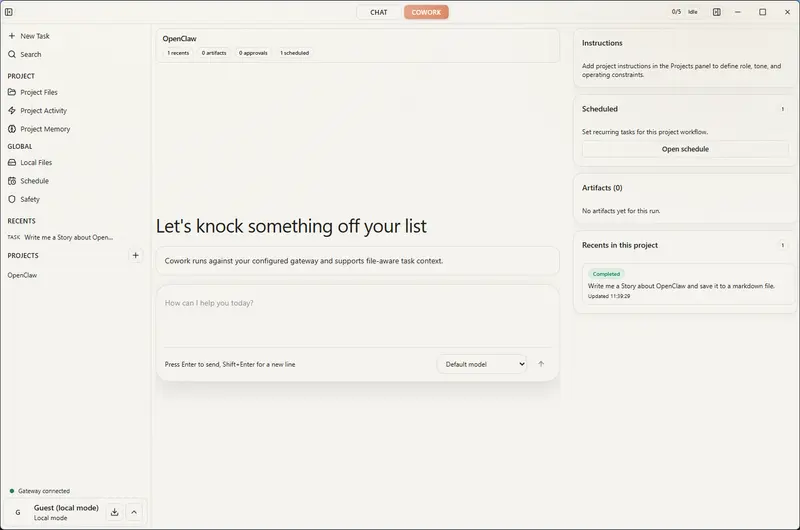
Task: Open the Project Activity view
Action: (x=43, y=111)
